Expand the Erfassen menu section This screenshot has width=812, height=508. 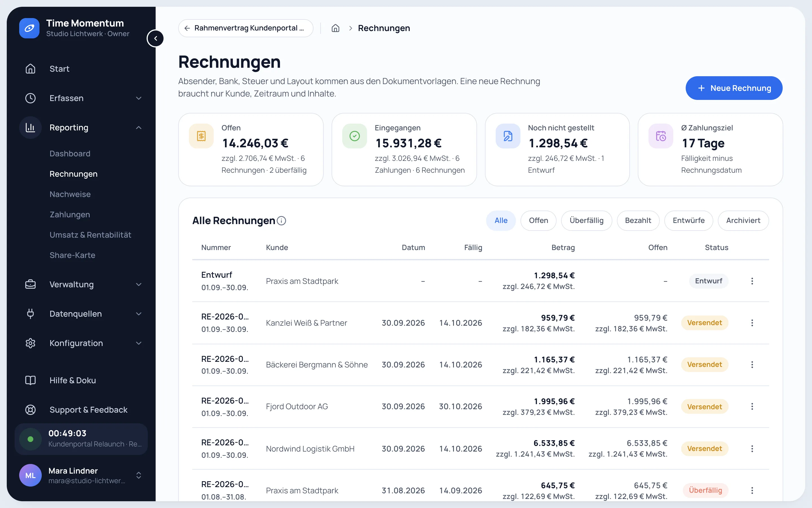coord(139,98)
